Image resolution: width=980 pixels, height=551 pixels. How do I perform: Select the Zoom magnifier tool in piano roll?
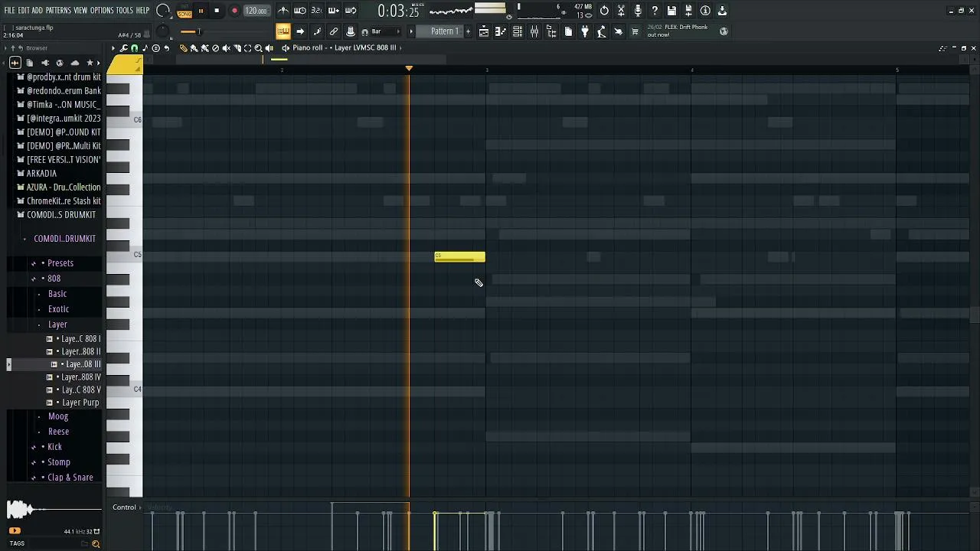[x=258, y=48]
